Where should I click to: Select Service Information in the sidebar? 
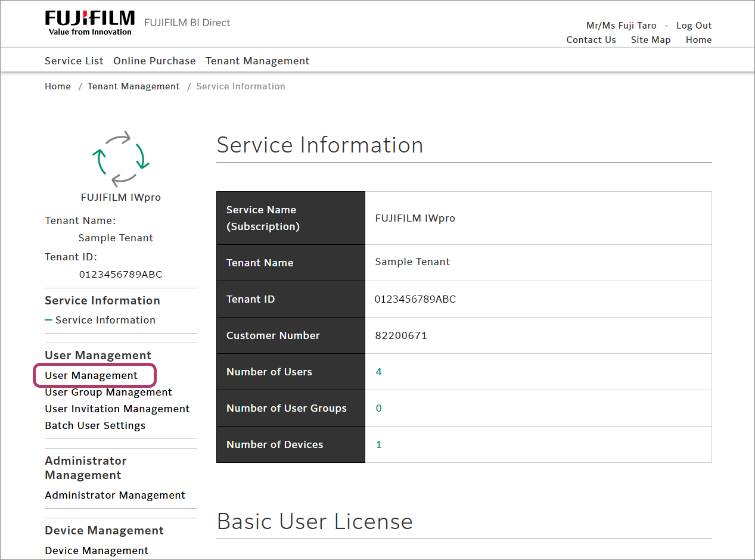click(105, 320)
